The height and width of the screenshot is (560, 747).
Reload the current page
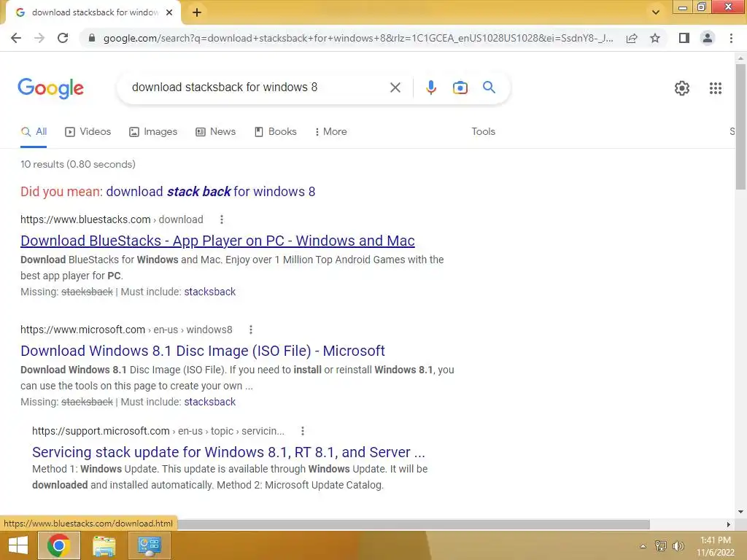pos(63,38)
